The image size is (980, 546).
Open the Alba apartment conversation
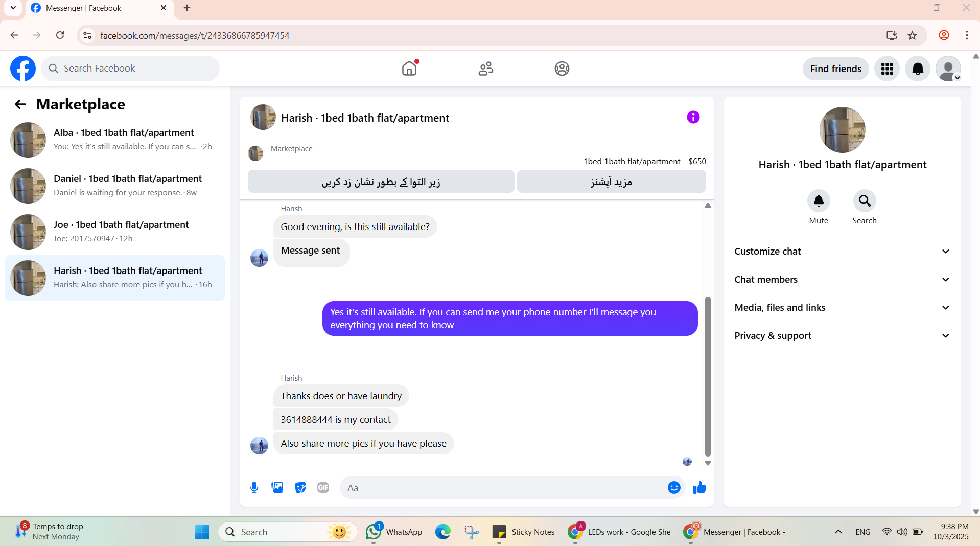[115, 140]
